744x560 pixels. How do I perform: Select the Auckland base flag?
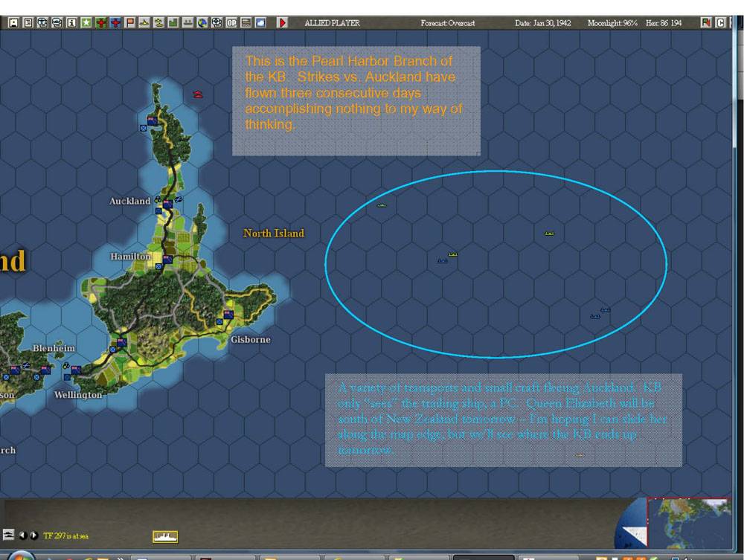167,204
